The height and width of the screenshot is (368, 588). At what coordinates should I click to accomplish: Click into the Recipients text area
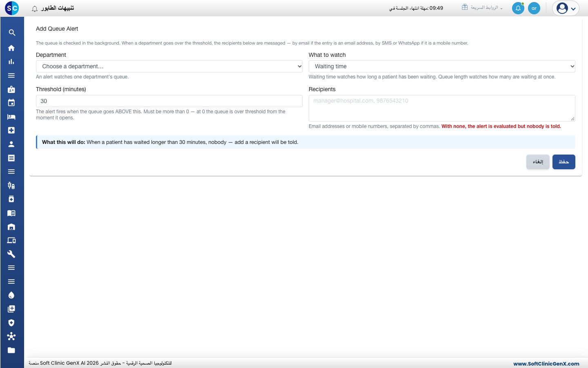[x=442, y=108]
